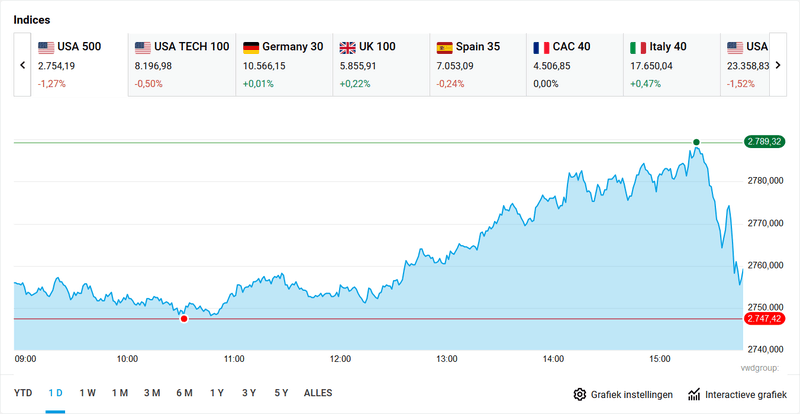Click the Germany flag icon
800x414 pixels.
click(251, 47)
